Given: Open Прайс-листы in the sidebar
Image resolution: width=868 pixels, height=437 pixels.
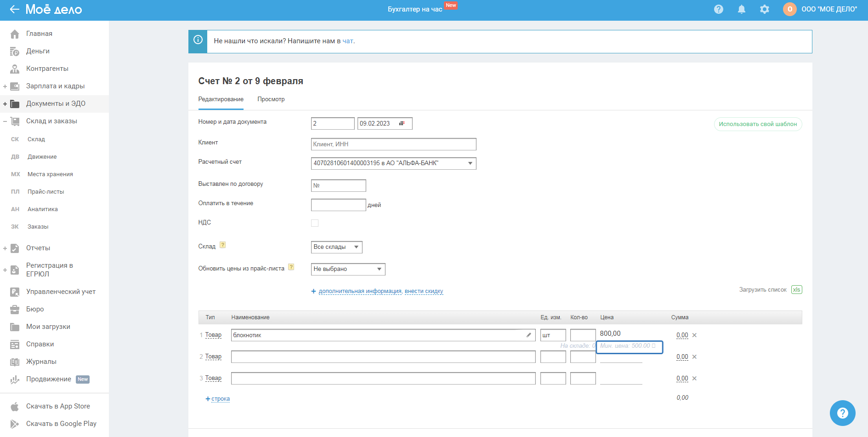Looking at the screenshot, I should (x=45, y=192).
